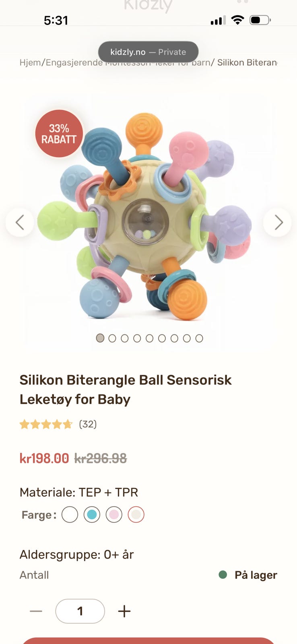Focus the quantity input showing 1
Viewport: 297px width, 644px height.
[80, 611]
